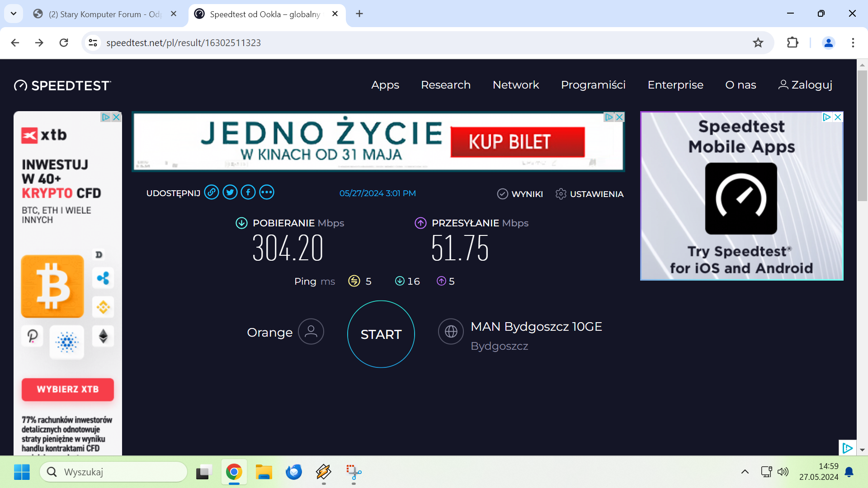Open network icon in system tray

coord(766,472)
